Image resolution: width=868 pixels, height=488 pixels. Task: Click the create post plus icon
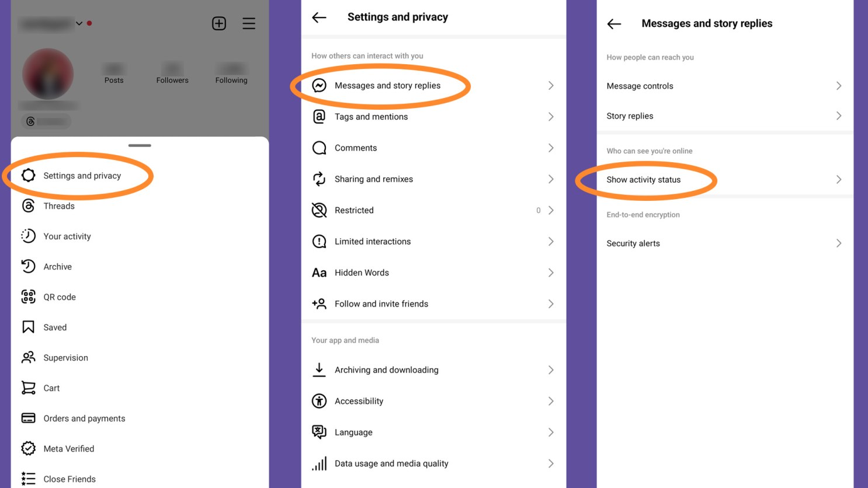(x=218, y=23)
